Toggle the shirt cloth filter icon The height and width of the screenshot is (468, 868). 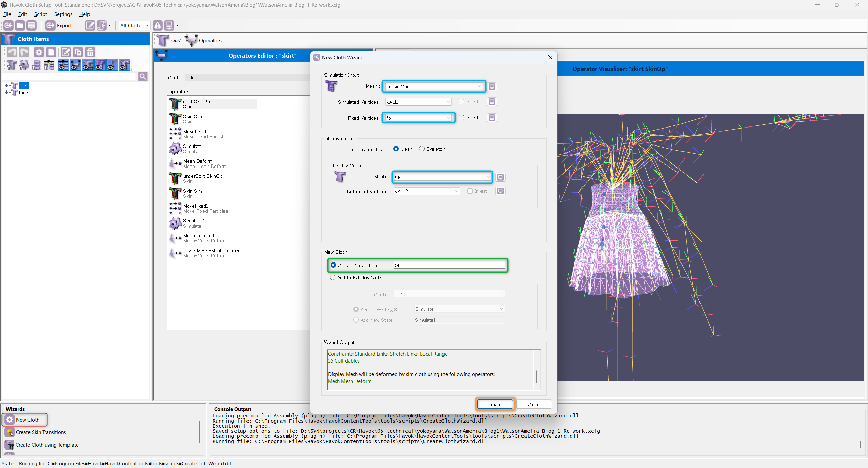[x=12, y=65]
